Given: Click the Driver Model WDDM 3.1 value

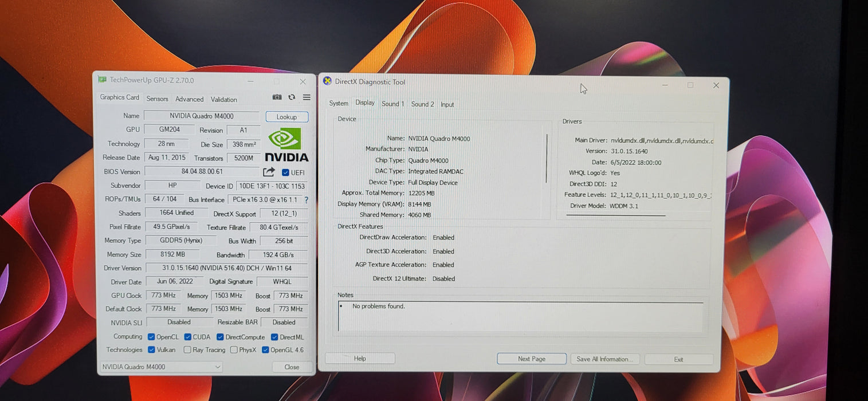Looking at the screenshot, I should [x=625, y=206].
